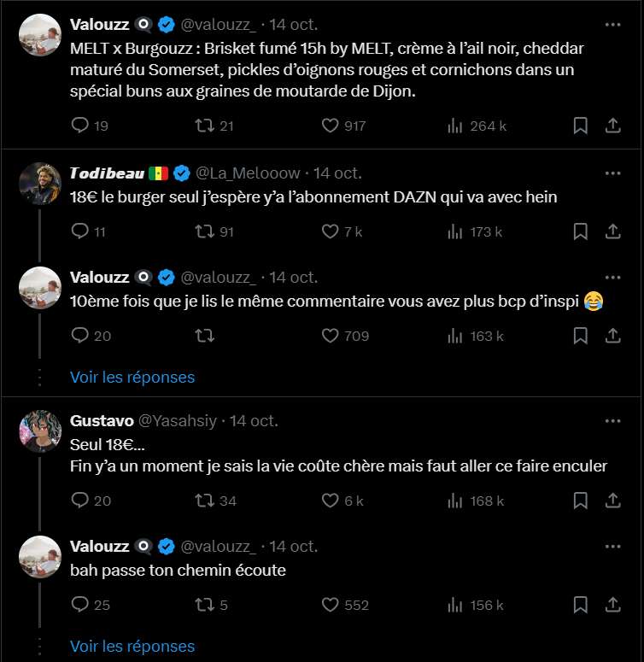The width and height of the screenshot is (644, 662).
Task: View analytics of Todibeau's tweet
Action: click(456, 231)
